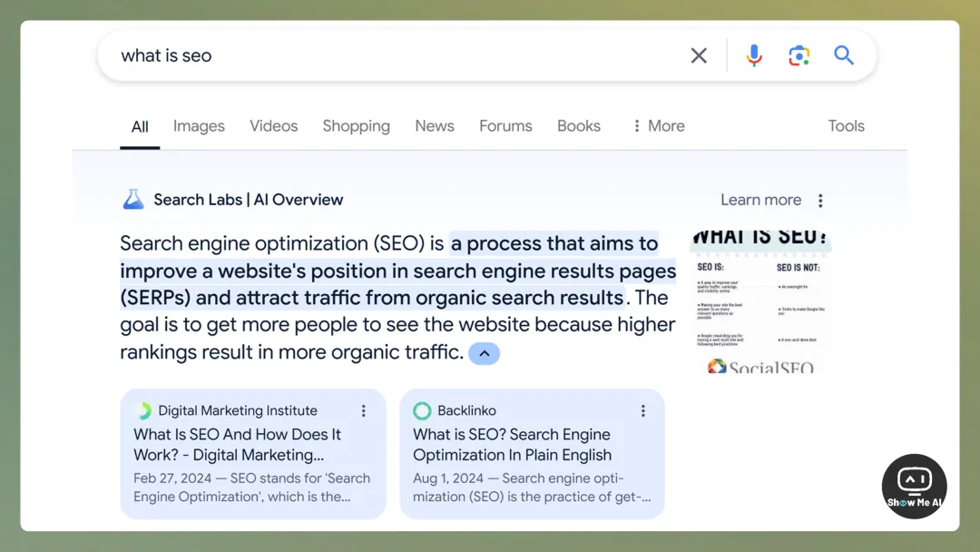Image resolution: width=980 pixels, height=552 pixels.
Task: Clear the search query with the X icon
Action: [x=699, y=55]
